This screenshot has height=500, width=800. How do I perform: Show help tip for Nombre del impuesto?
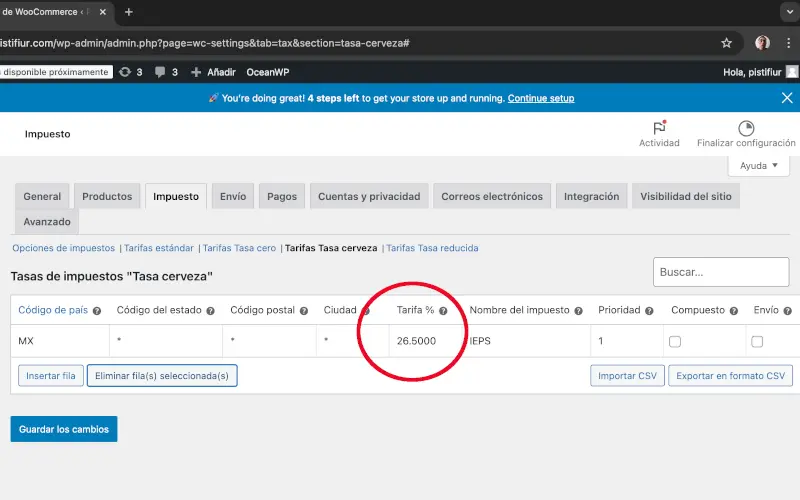(x=578, y=311)
